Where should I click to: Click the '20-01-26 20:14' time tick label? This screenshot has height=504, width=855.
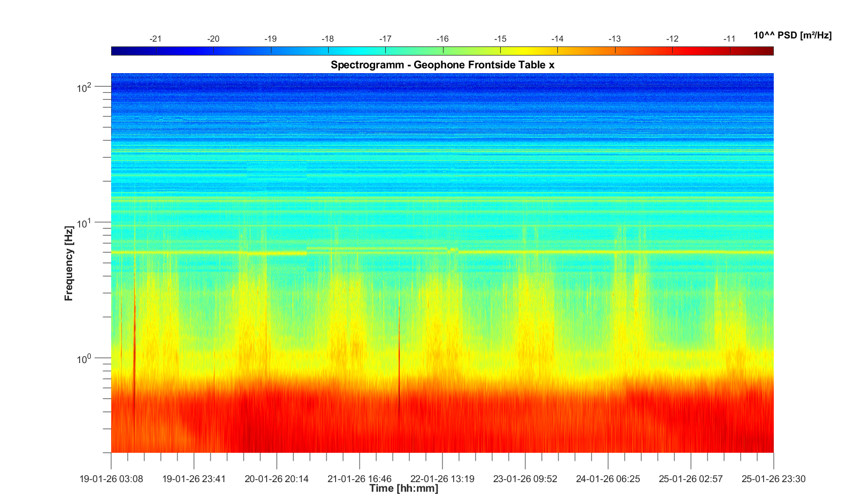[276, 479]
